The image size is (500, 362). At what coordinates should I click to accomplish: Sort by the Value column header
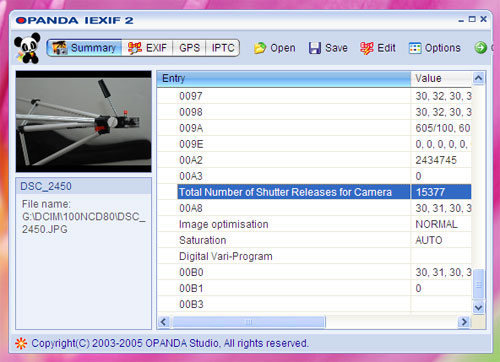point(441,79)
